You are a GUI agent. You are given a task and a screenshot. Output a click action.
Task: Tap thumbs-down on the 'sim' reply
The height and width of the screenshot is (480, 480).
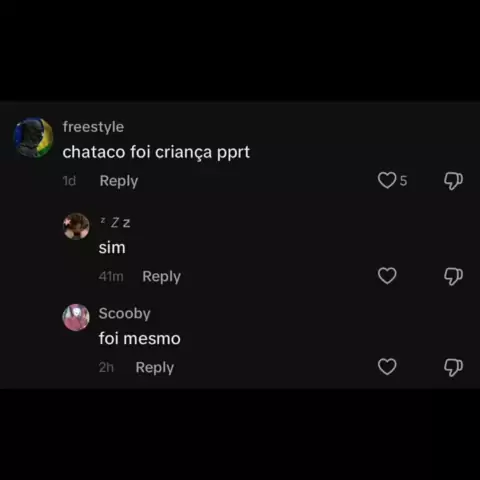click(453, 276)
